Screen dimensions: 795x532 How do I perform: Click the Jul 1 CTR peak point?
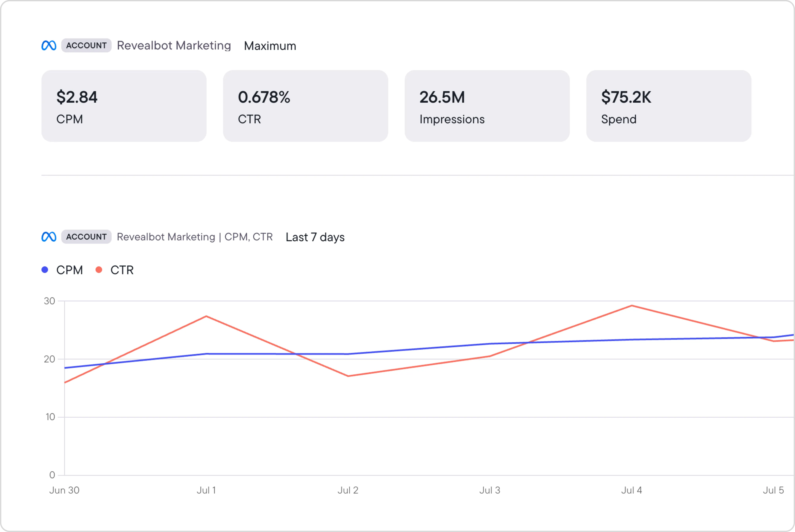[x=206, y=316]
